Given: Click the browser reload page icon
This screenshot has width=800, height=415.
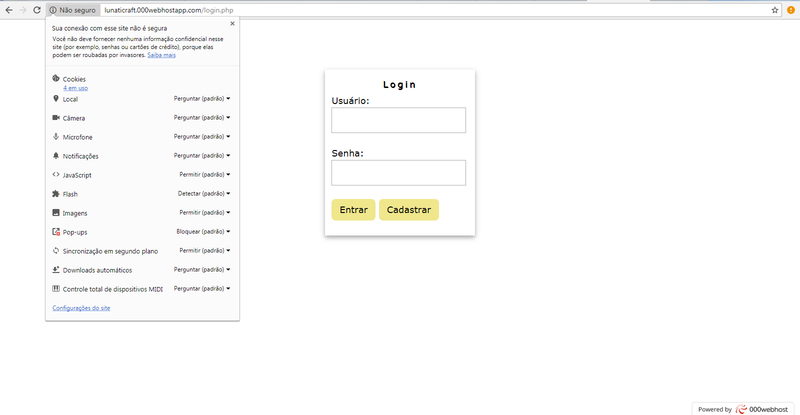Looking at the screenshot, I should point(37,9).
